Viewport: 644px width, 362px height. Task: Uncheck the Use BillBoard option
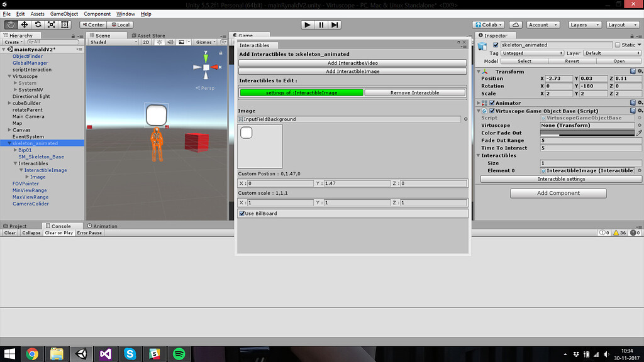[242, 213]
